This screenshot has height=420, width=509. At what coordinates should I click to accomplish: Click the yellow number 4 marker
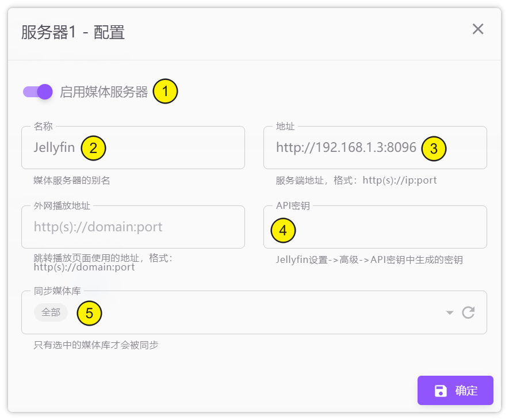283,230
